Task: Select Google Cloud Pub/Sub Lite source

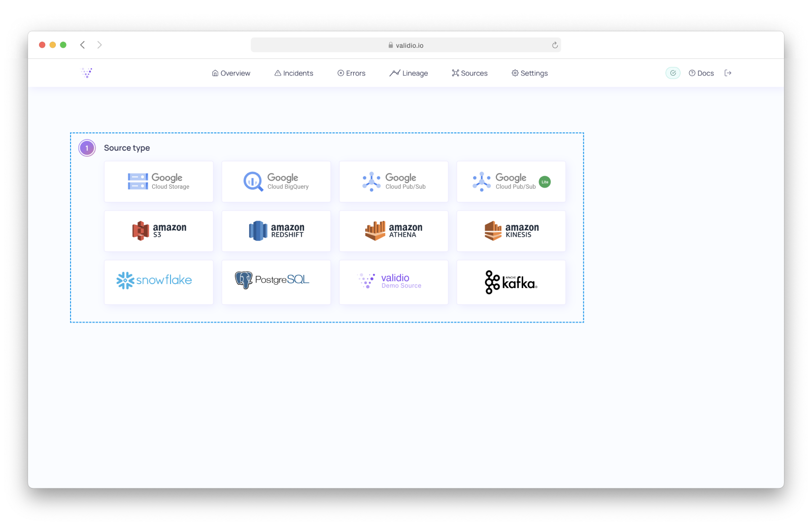Action: (511, 182)
